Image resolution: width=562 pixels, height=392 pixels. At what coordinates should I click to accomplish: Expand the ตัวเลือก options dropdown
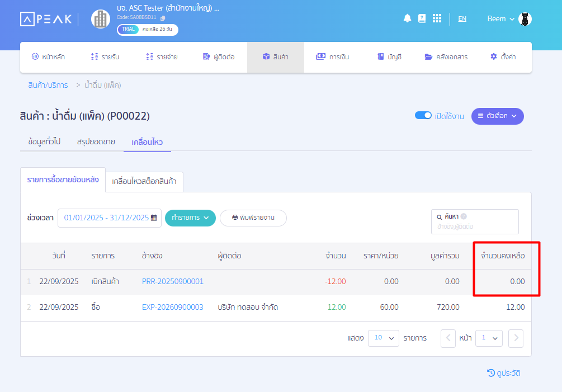[x=498, y=116]
